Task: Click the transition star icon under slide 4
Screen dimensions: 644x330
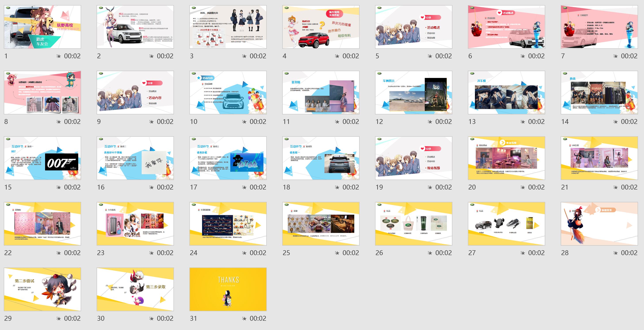Action: [x=337, y=56]
